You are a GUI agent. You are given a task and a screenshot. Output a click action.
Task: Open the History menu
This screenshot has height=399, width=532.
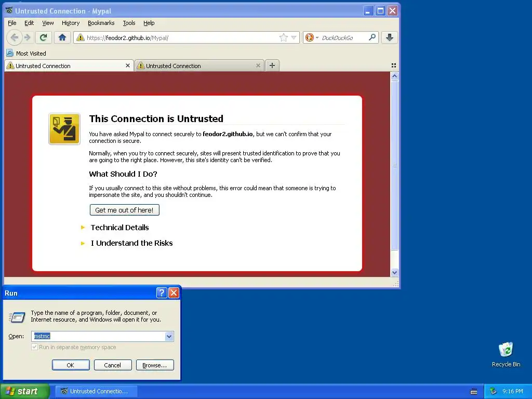point(71,23)
